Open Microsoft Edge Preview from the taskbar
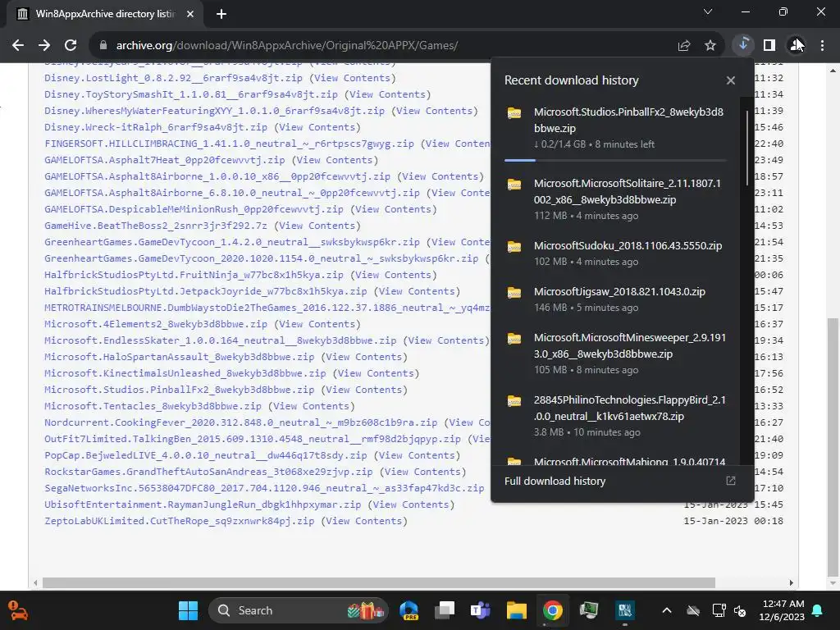 click(x=409, y=610)
